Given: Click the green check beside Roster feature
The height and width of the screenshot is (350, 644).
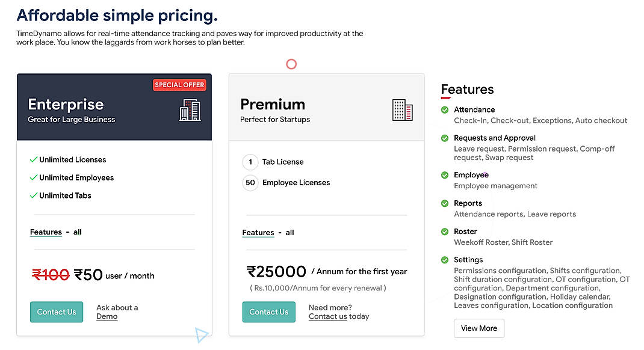Looking at the screenshot, I should [x=445, y=232].
